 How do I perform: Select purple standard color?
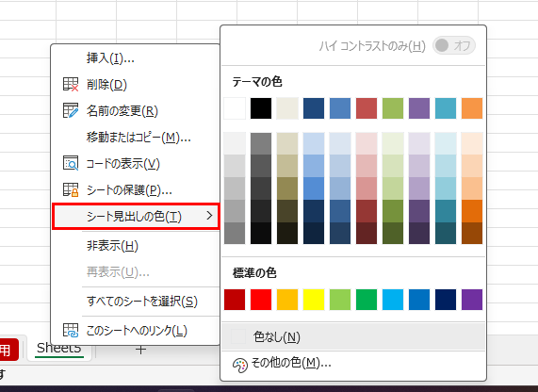point(472,300)
